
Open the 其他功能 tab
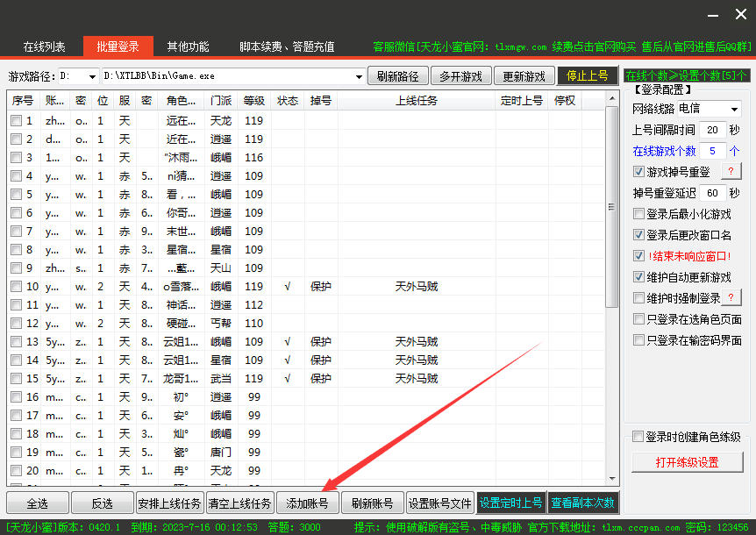click(188, 46)
